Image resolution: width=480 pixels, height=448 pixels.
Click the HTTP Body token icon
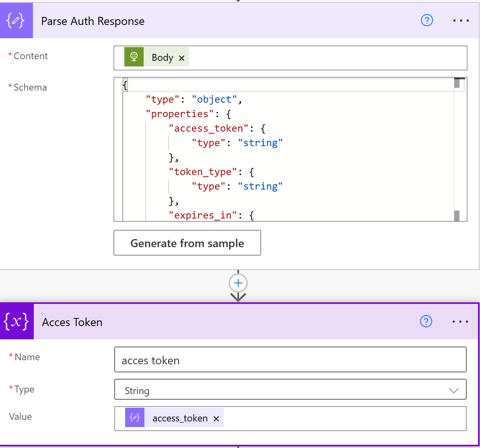tap(134, 58)
